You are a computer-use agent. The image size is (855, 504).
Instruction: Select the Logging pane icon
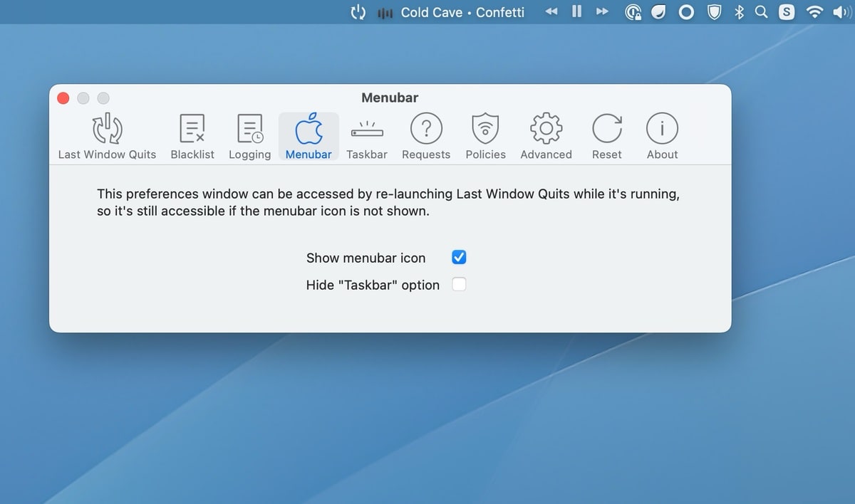[249, 135]
